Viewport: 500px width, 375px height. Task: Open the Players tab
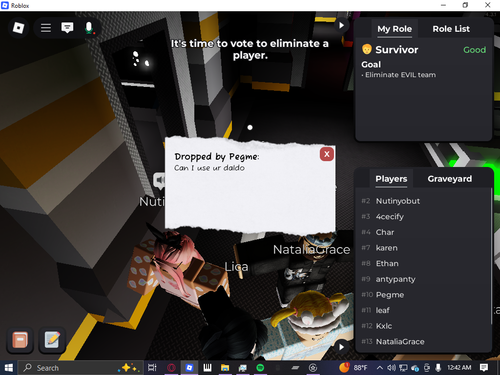click(x=391, y=179)
